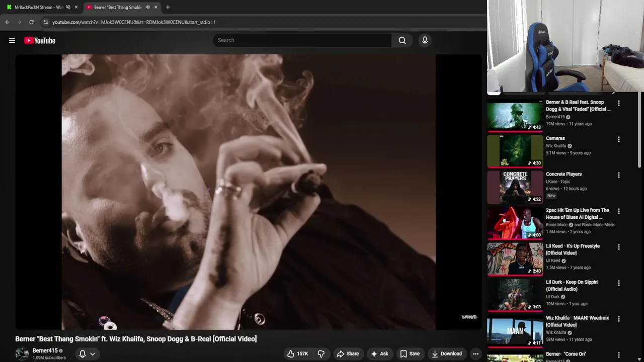Open the Lil Keed It's Up Freestyle thumbnail
The width and height of the screenshot is (644, 362).
point(515,259)
